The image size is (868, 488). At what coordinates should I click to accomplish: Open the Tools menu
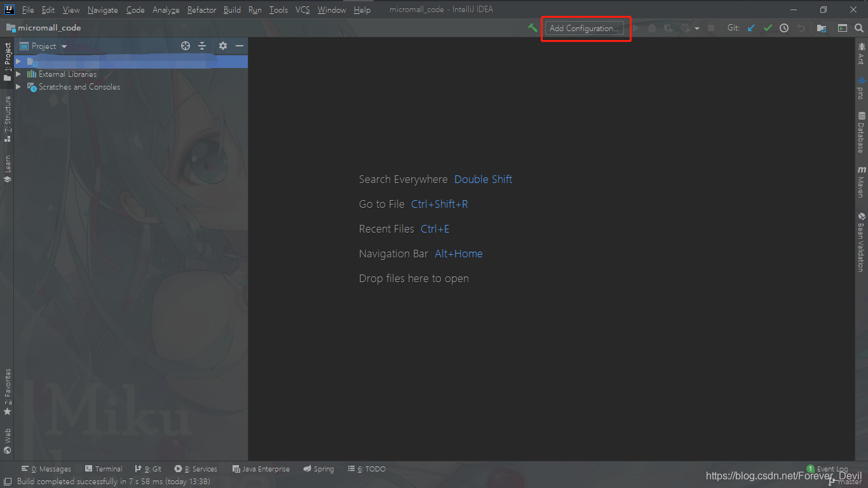[278, 10]
